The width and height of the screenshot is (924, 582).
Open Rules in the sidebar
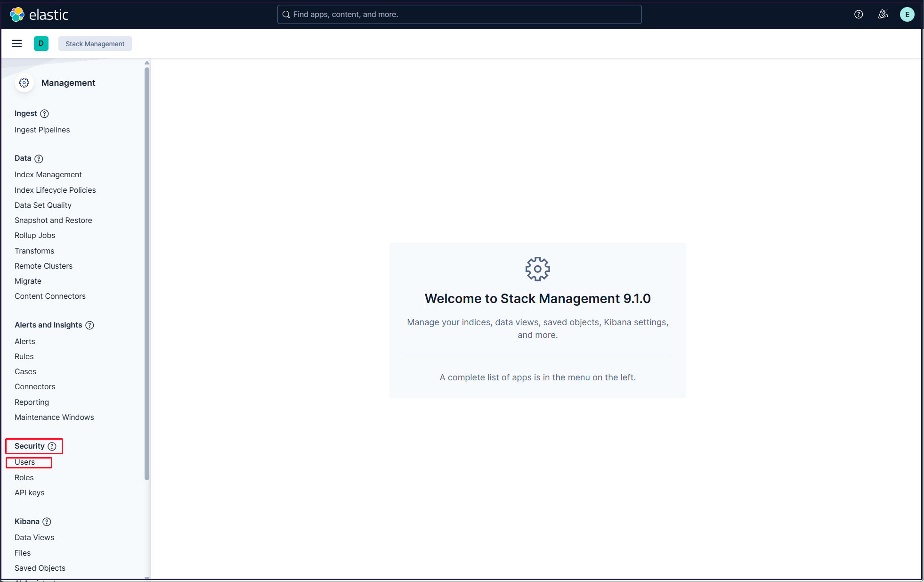coord(24,356)
